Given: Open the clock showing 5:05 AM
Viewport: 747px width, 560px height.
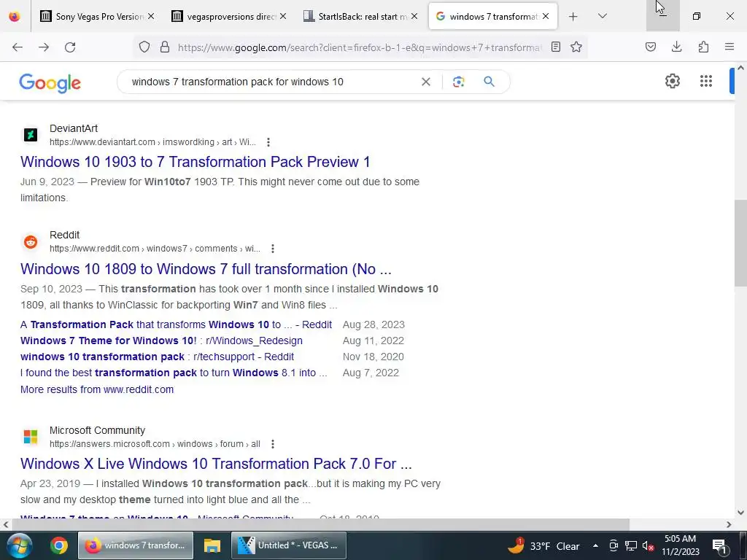Looking at the screenshot, I should [681, 545].
